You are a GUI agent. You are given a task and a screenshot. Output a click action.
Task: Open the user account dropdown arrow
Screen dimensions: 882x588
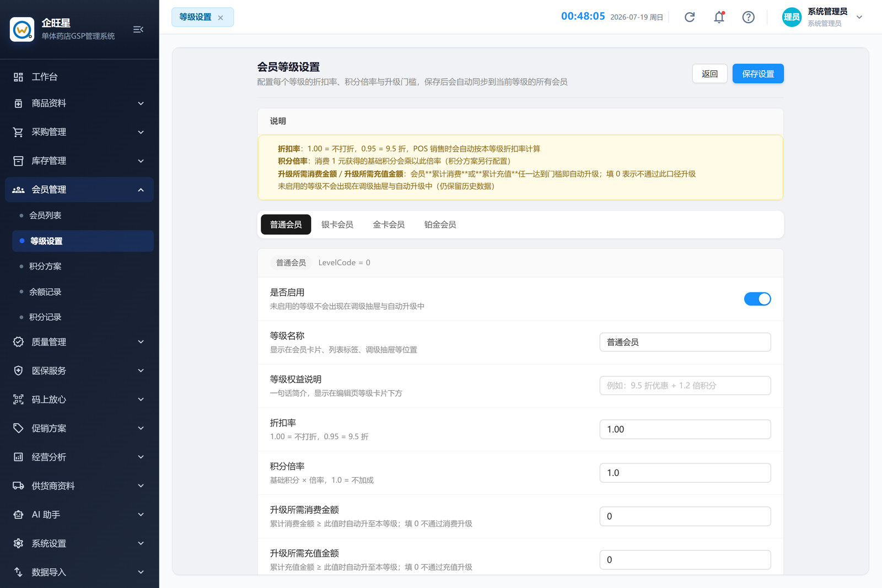tap(859, 17)
